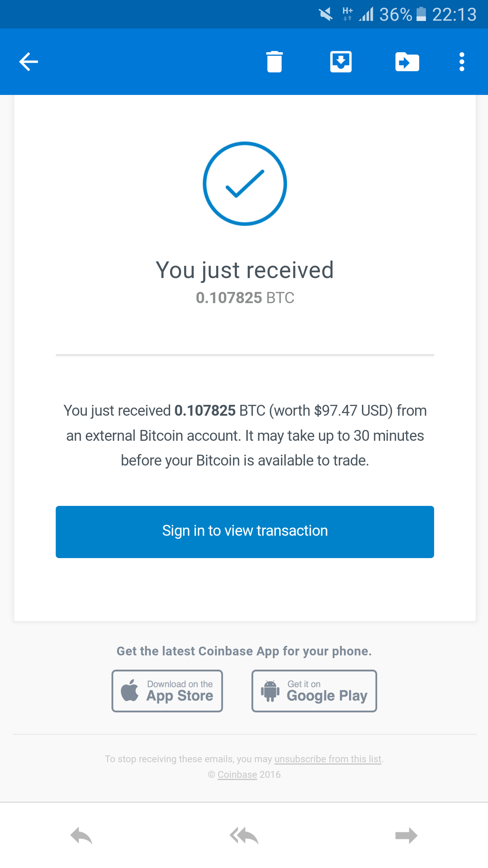Tap the signal strength bars icon
The height and width of the screenshot is (868, 488).
click(x=366, y=14)
